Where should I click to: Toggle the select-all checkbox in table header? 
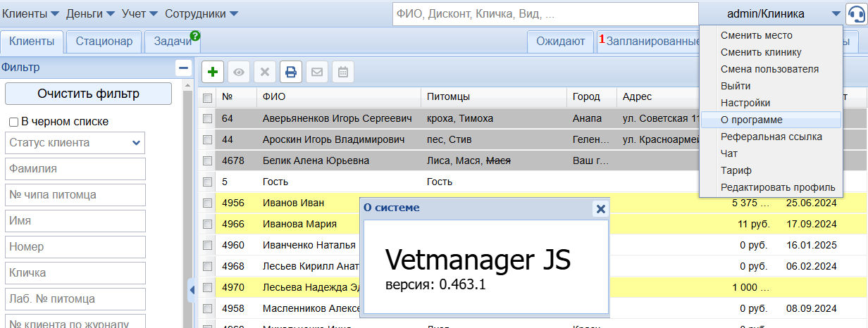click(207, 97)
